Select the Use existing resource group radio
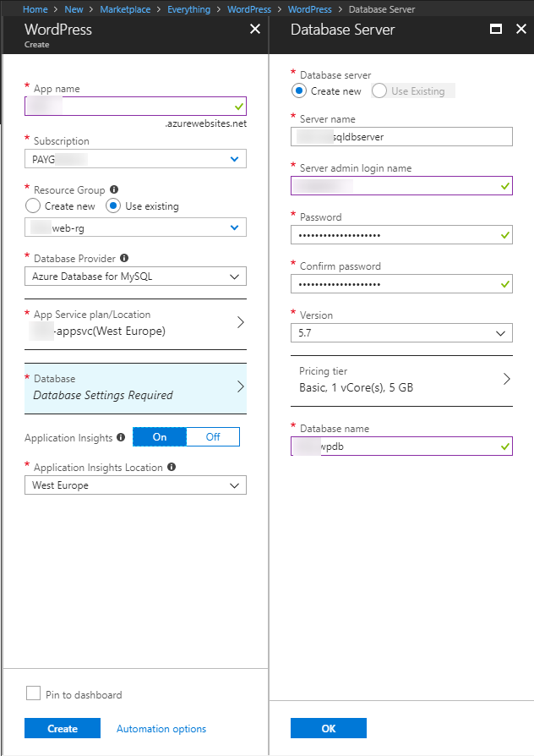 tap(112, 205)
